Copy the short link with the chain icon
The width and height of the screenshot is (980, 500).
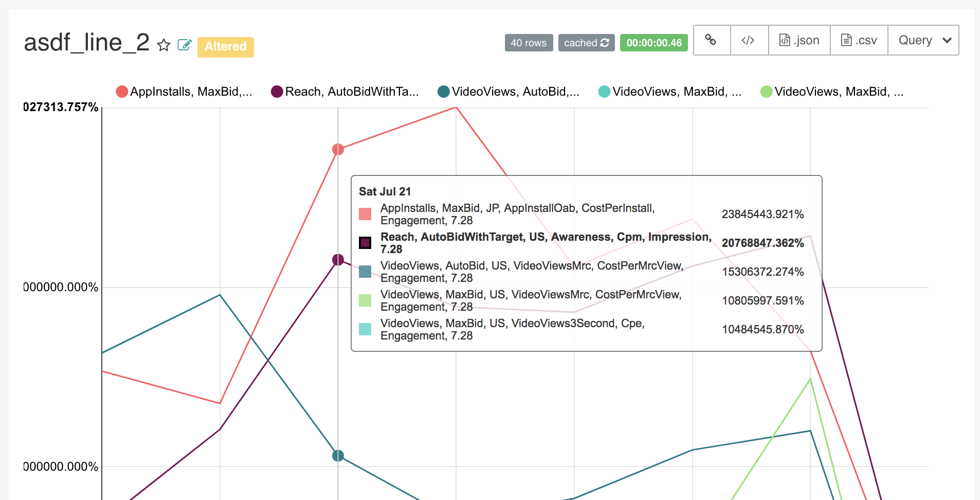click(712, 40)
